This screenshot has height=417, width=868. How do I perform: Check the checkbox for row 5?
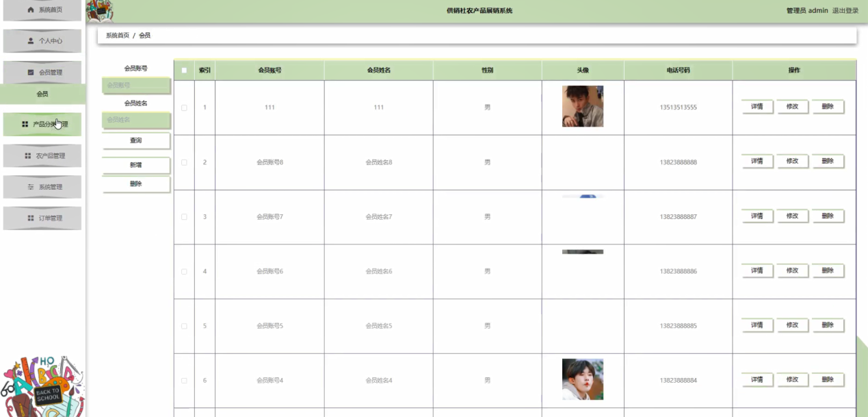184,326
